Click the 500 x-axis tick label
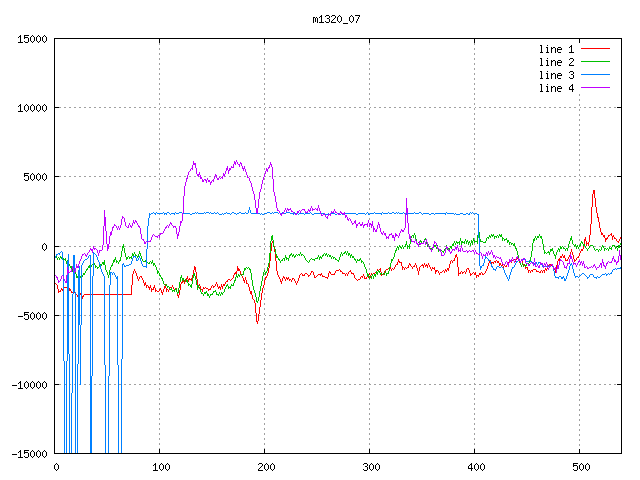 580,467
